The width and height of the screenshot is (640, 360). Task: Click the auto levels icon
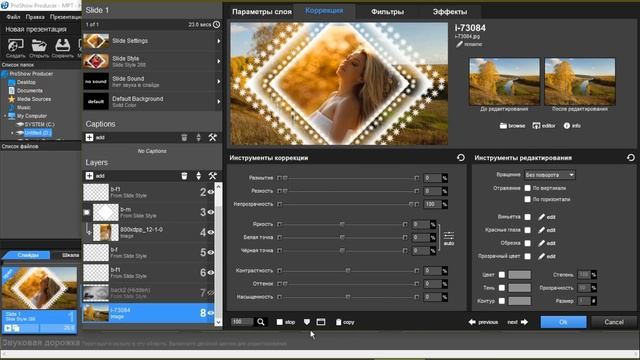[449, 238]
